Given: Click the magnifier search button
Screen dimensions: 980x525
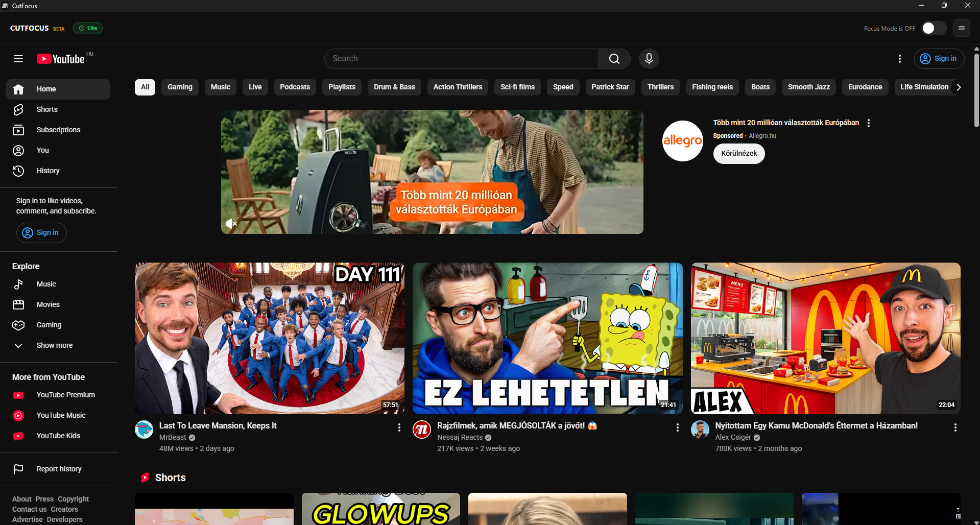Looking at the screenshot, I should click(614, 59).
